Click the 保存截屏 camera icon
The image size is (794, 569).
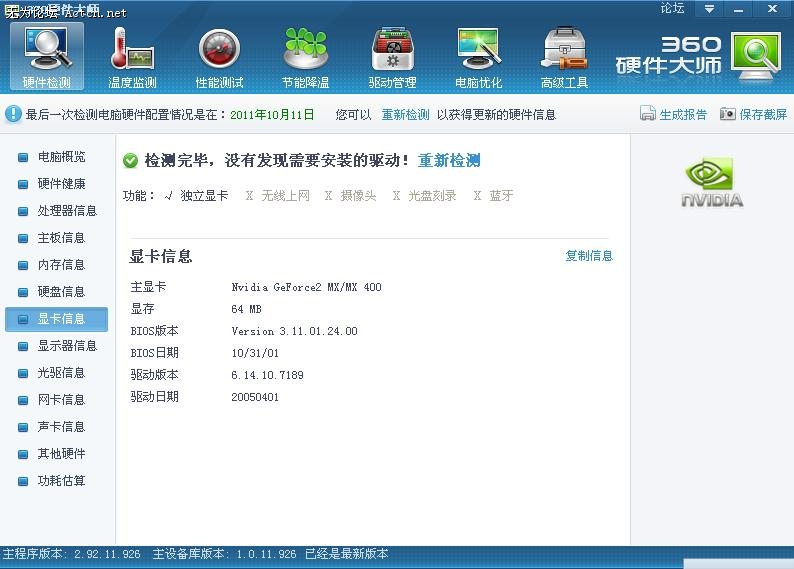point(728,113)
